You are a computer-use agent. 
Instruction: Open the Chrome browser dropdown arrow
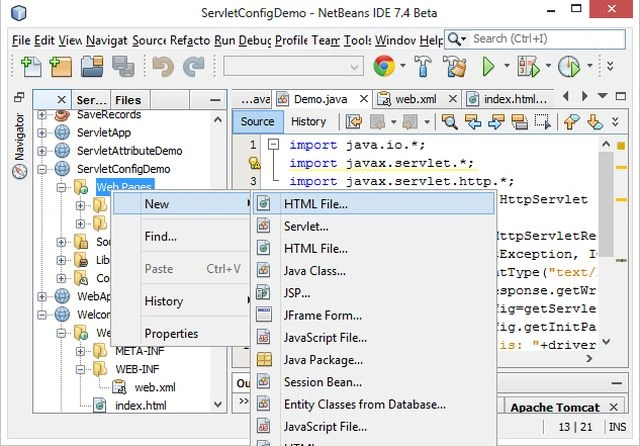[x=402, y=65]
